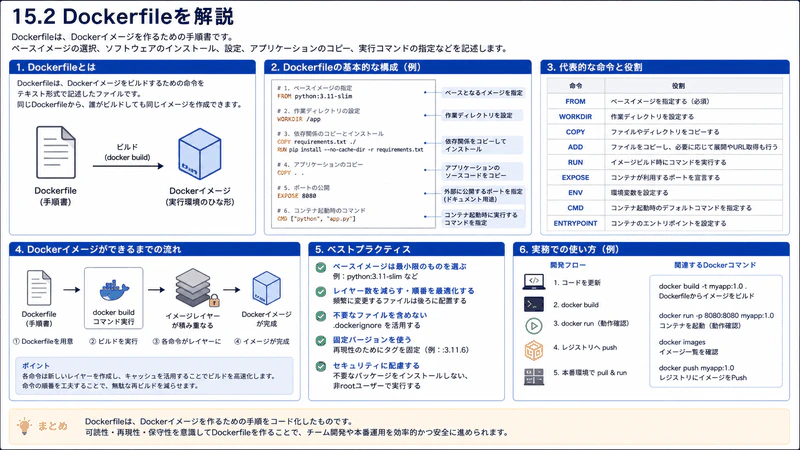Click the まとめ label in the bottom banner
Screen dimensions: 800x450
53,426
